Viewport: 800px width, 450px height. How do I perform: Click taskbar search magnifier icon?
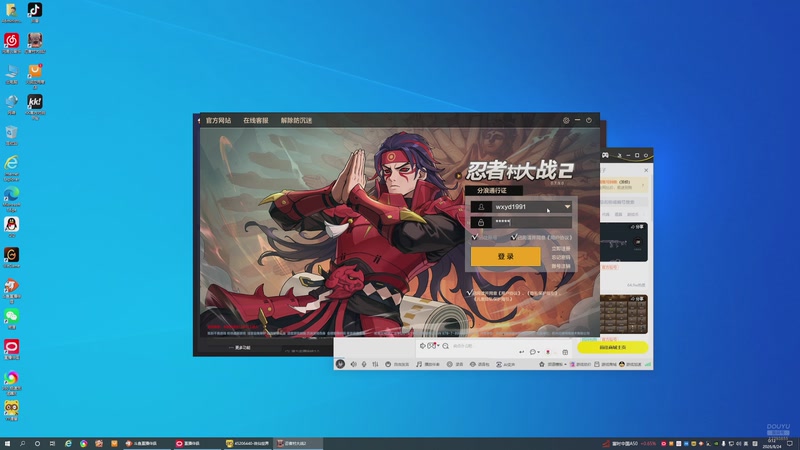tap(22, 443)
